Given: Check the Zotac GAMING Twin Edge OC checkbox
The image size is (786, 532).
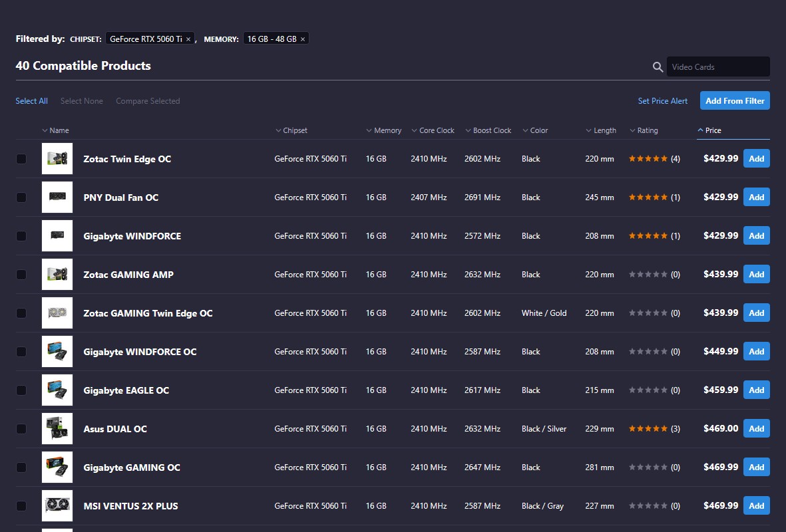Looking at the screenshot, I should pos(21,313).
